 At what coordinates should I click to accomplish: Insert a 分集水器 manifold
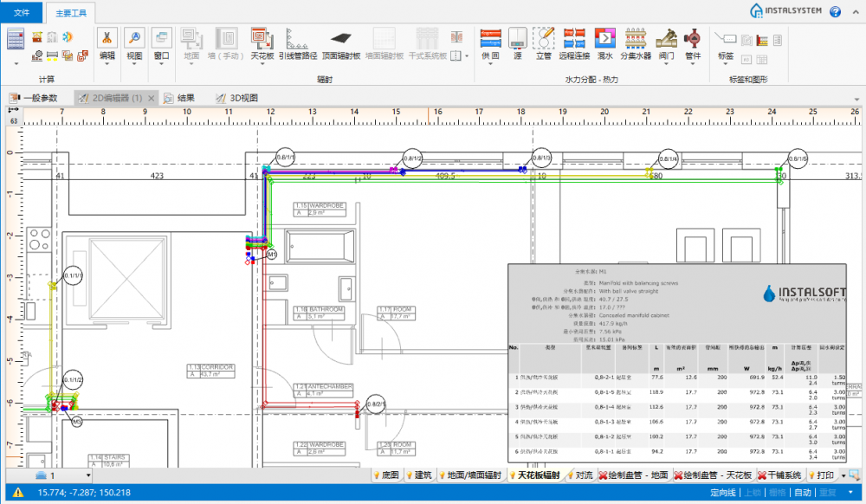coord(635,39)
